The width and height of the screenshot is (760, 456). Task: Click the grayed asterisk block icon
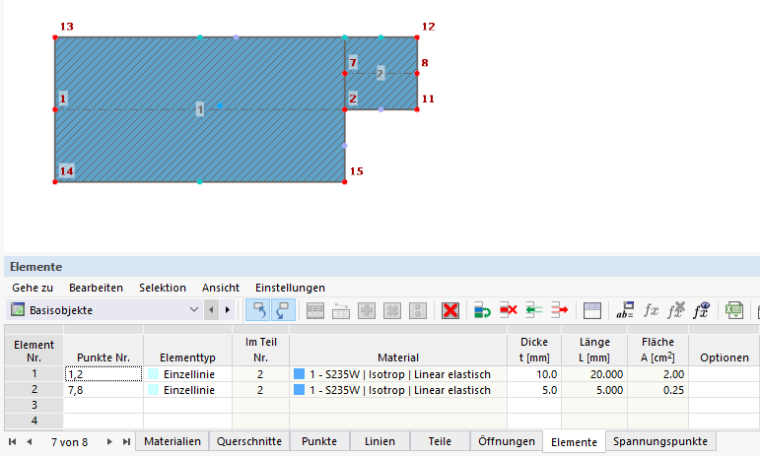[x=392, y=310]
